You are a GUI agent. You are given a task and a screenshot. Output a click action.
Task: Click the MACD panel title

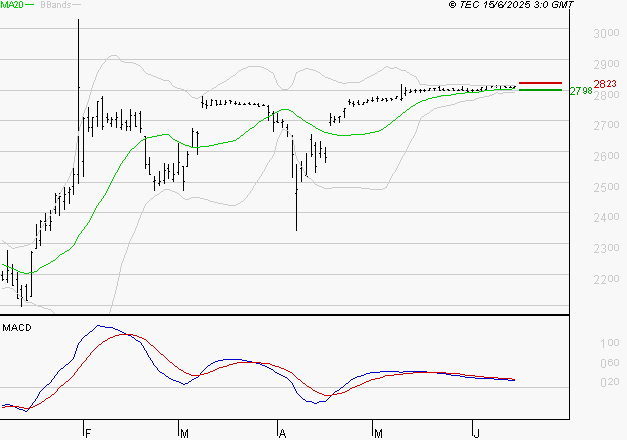coord(17,328)
